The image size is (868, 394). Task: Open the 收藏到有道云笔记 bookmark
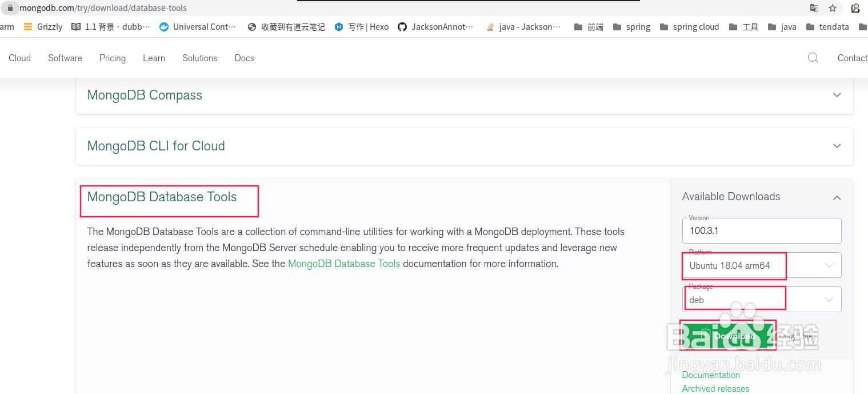click(x=286, y=27)
